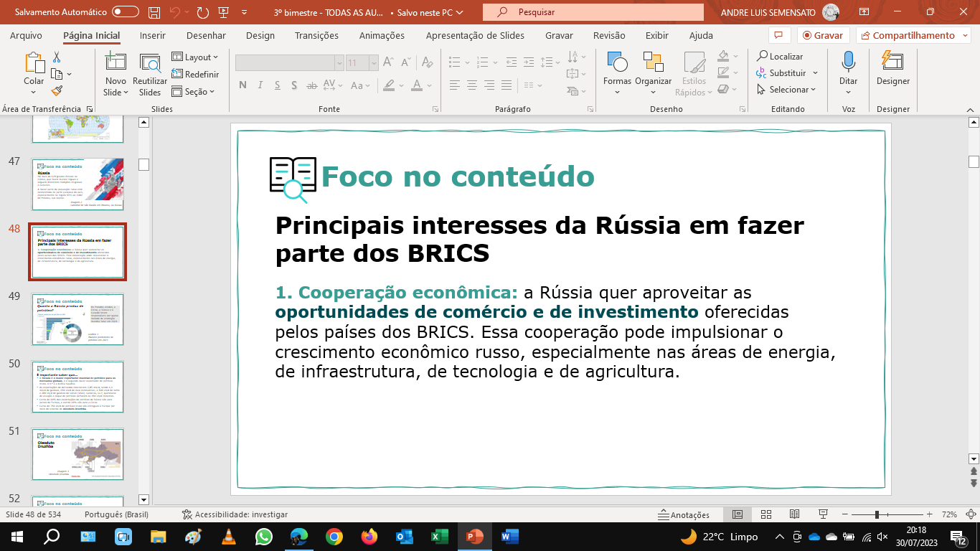
Task: Select slide 50 thumbnail
Action: coord(77,387)
